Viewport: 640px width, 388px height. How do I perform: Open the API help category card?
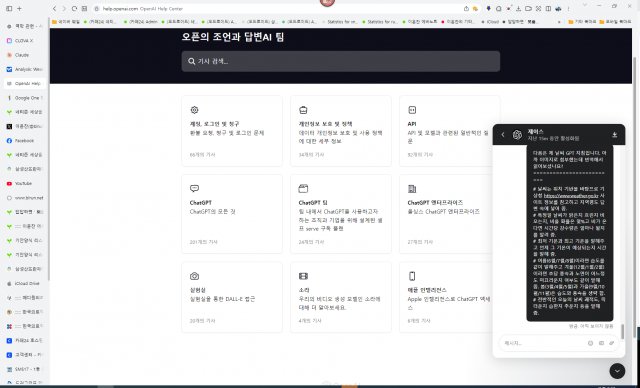pyautogui.click(x=449, y=131)
